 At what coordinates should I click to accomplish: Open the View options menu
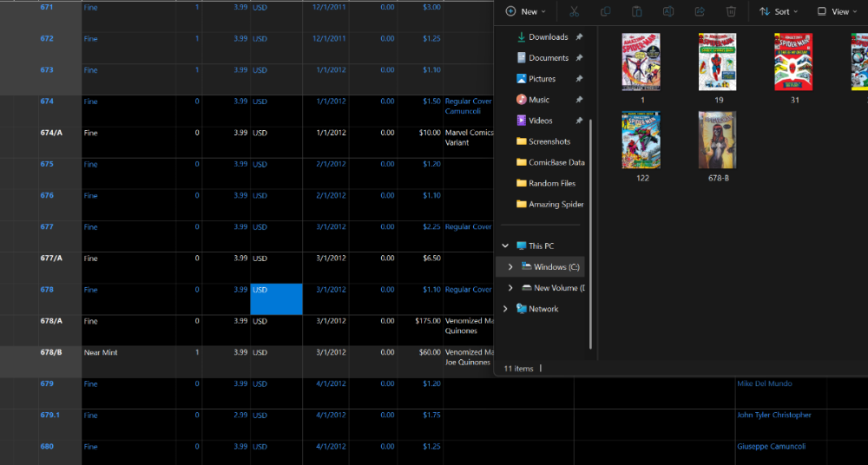[832, 12]
